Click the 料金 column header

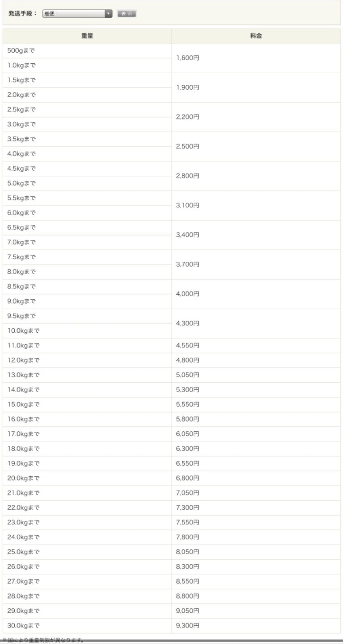tap(256, 36)
